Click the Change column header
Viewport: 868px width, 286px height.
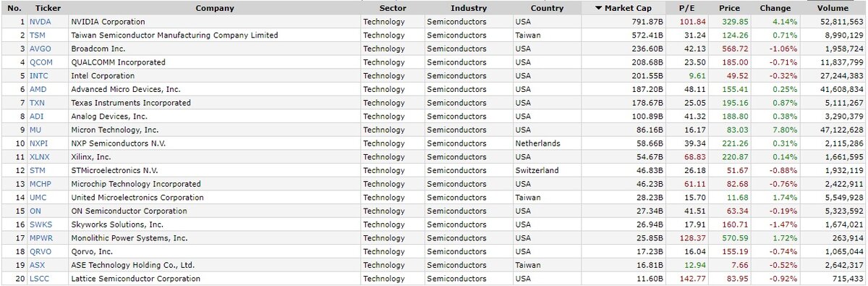[x=775, y=8]
